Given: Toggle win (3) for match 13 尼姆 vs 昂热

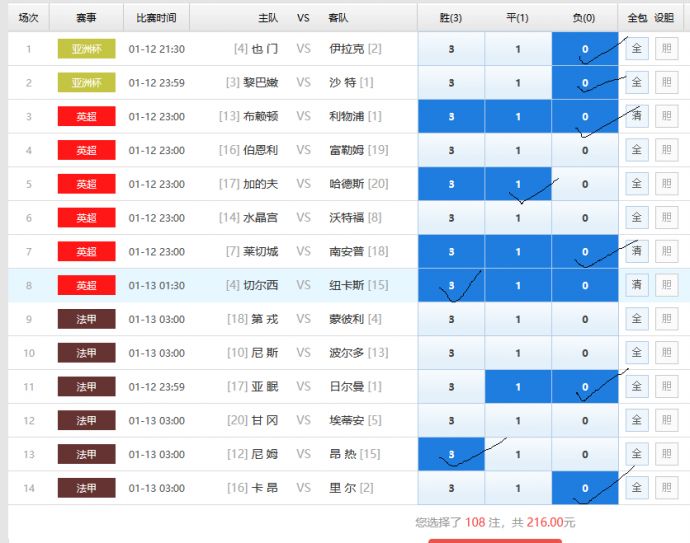Looking at the screenshot, I should pos(451,454).
